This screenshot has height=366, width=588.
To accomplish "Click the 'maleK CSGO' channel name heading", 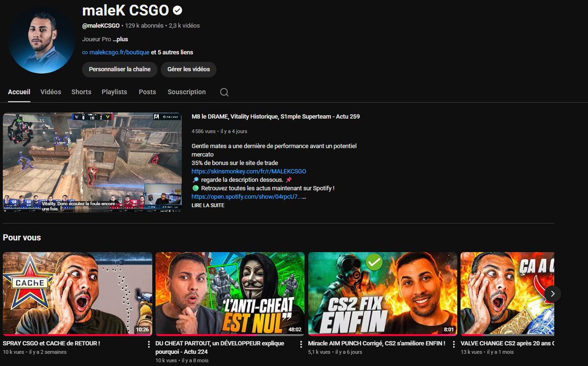I will [125, 10].
